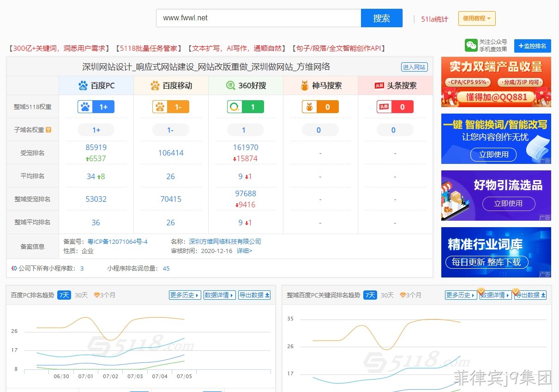Select 30天 tab in 整域百度PC关键词排名趋势
Screen dimensions: 559x392
pyautogui.click(x=387, y=295)
